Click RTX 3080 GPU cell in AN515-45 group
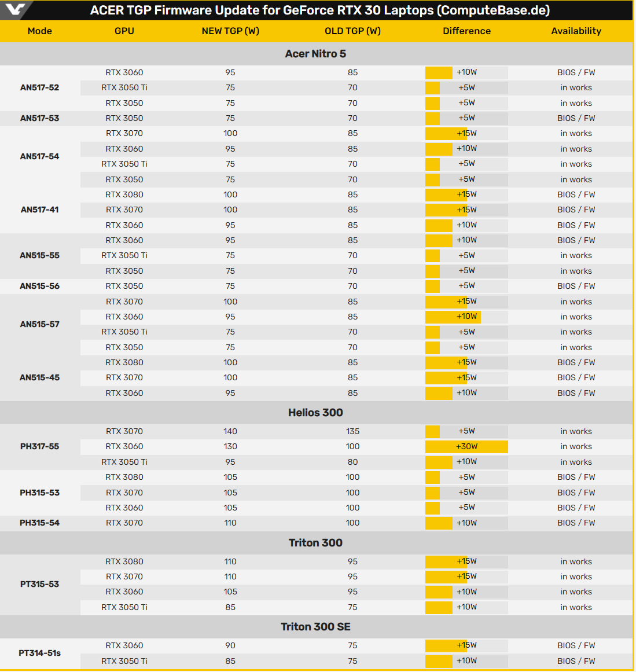Viewport: 636px width, 672px height. tap(124, 362)
